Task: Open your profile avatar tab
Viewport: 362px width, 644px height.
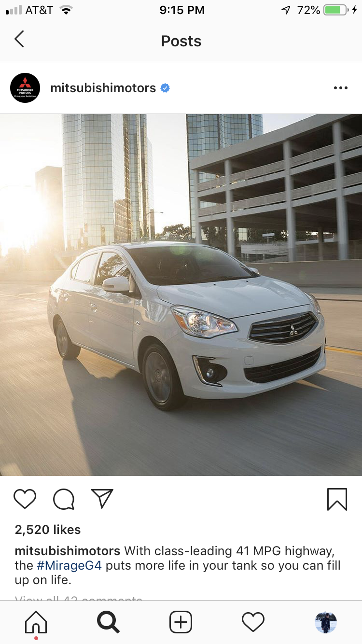Action: point(325,622)
